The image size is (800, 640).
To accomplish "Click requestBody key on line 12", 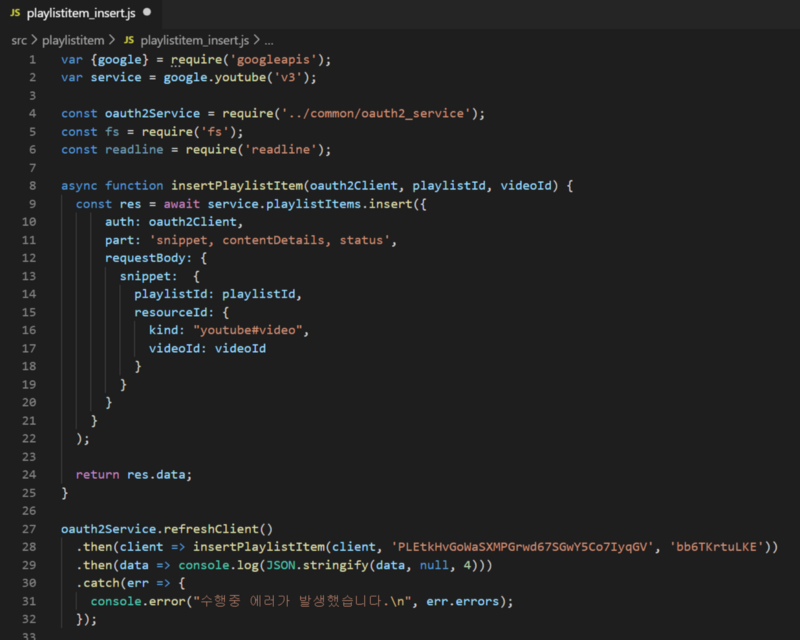I will (145, 258).
